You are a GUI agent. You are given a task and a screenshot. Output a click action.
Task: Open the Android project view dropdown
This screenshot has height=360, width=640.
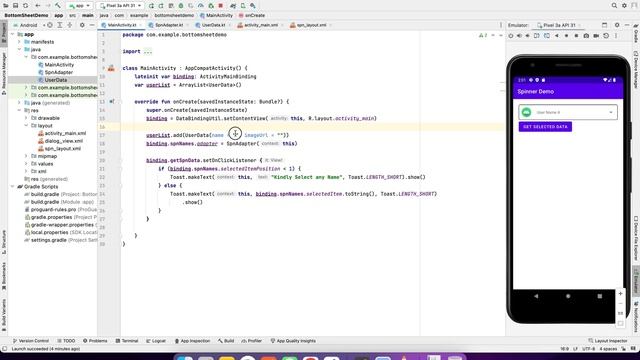[29, 25]
